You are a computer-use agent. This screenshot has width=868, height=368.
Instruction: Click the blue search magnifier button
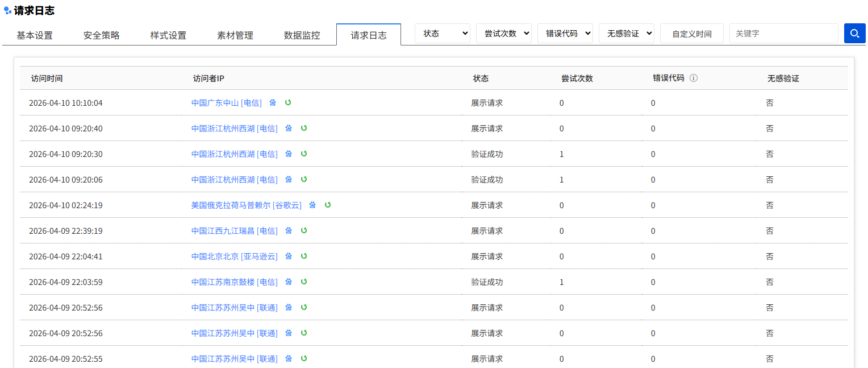pos(854,34)
